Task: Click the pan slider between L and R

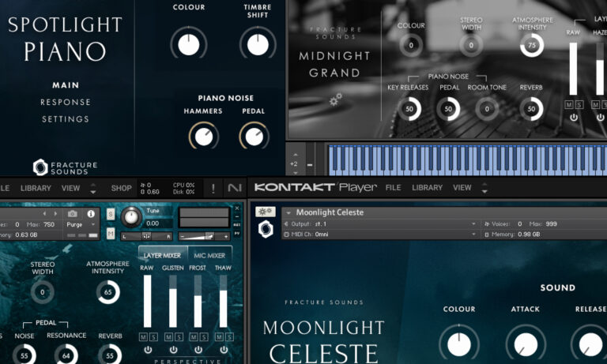Action: [147, 236]
